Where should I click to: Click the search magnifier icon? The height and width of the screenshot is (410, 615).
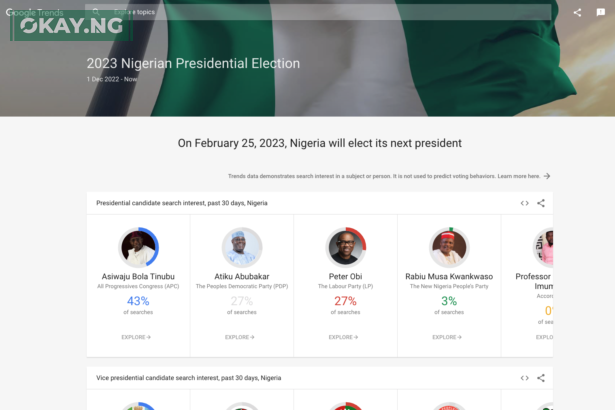tap(95, 13)
